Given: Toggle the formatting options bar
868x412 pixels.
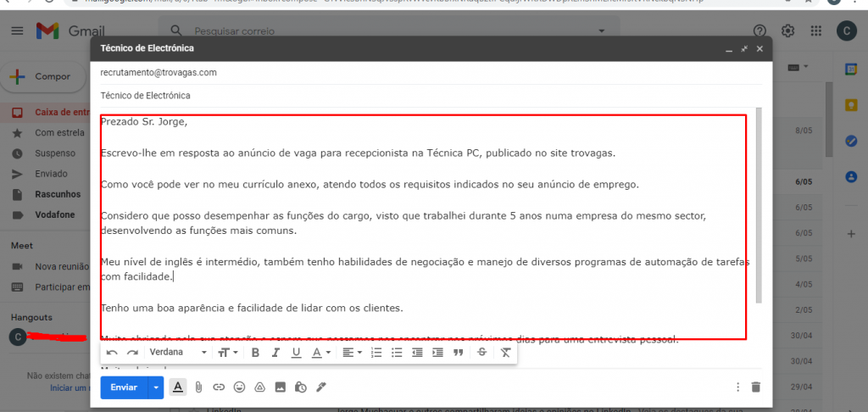Looking at the screenshot, I should point(178,387).
